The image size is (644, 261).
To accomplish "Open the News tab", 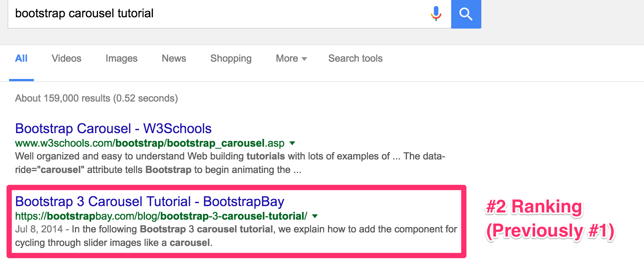I will click(174, 59).
